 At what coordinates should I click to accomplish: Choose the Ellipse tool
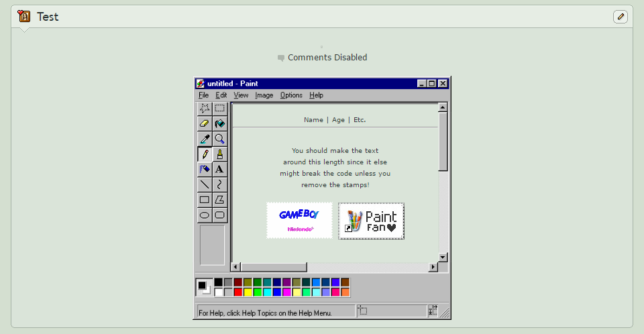[x=205, y=215]
